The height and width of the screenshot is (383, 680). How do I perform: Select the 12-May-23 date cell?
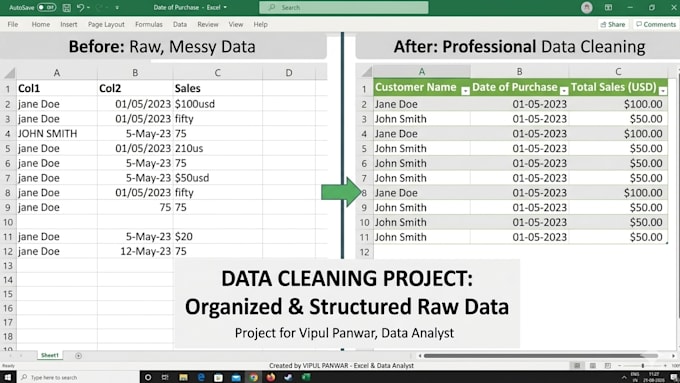click(135, 251)
